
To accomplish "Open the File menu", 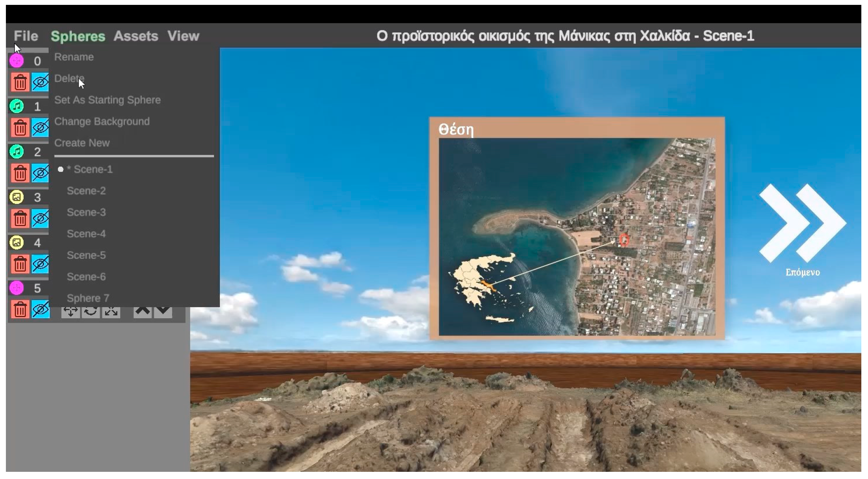I will (26, 36).
